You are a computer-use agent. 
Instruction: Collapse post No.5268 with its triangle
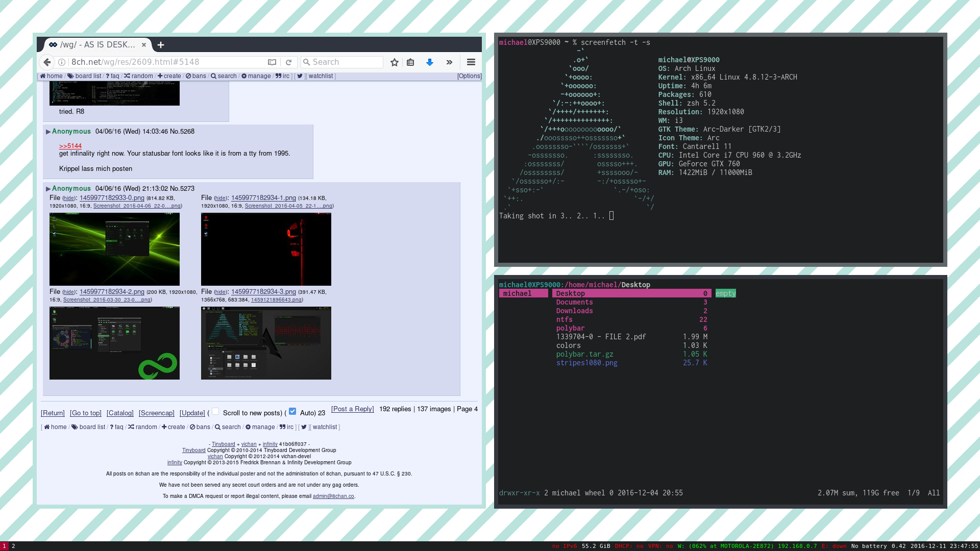[48, 132]
